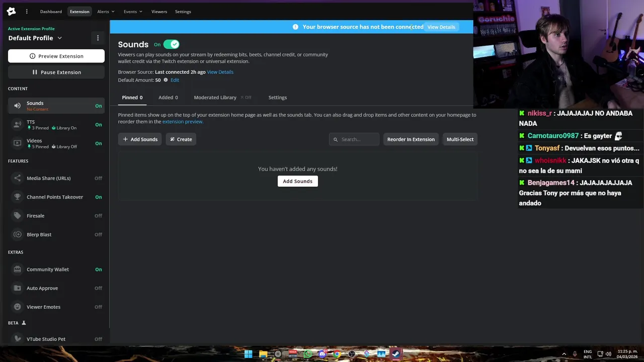Viewport: 644px width, 362px height.
Task: Click the Media Share (URLs) share icon
Action: click(18, 178)
